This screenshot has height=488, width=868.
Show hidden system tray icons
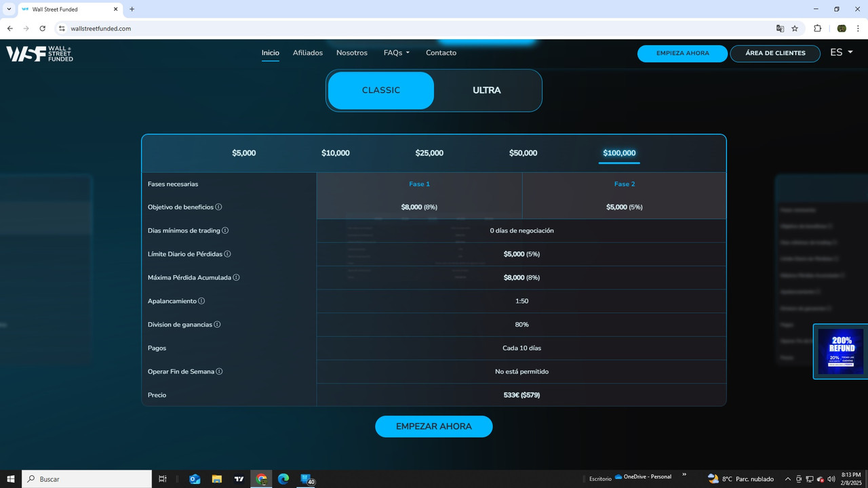coord(788,479)
